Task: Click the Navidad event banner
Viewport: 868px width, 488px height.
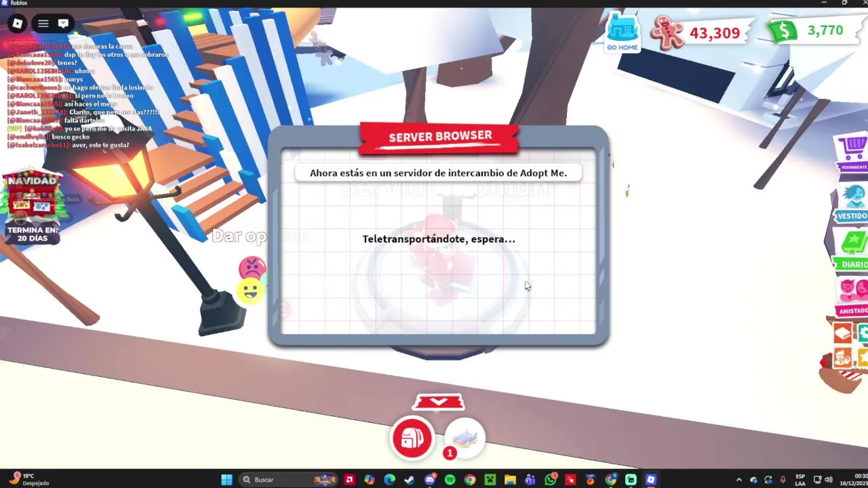Action: [x=32, y=207]
